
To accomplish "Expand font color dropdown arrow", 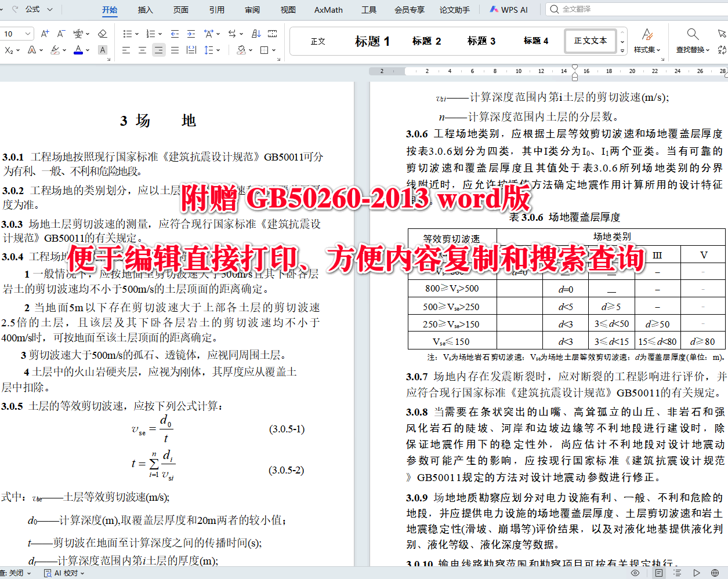I will point(88,50).
